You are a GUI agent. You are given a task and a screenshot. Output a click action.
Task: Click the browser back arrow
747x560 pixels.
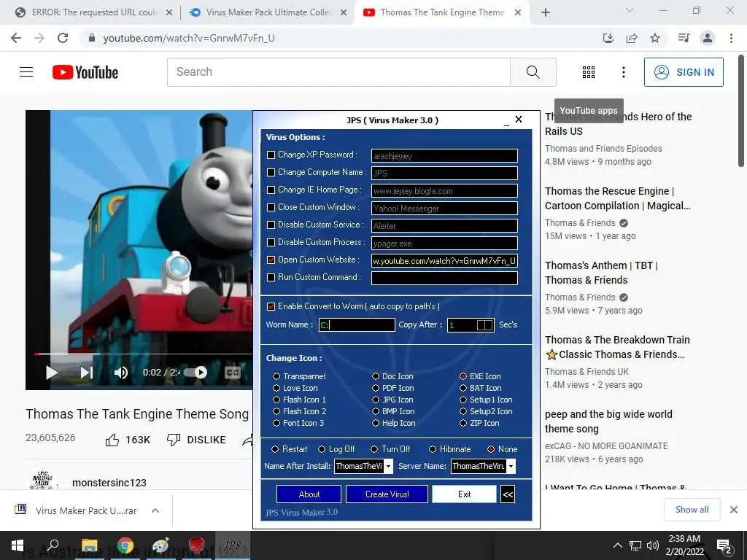tap(16, 38)
